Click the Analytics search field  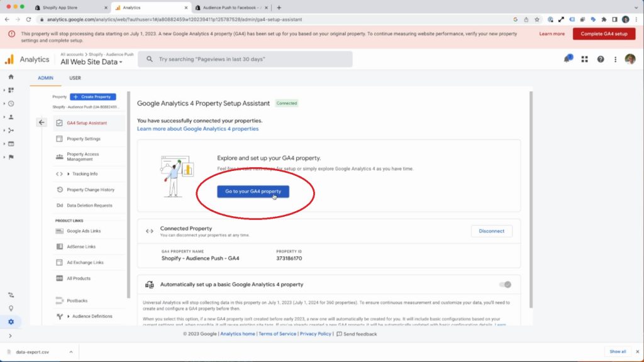[x=245, y=59]
